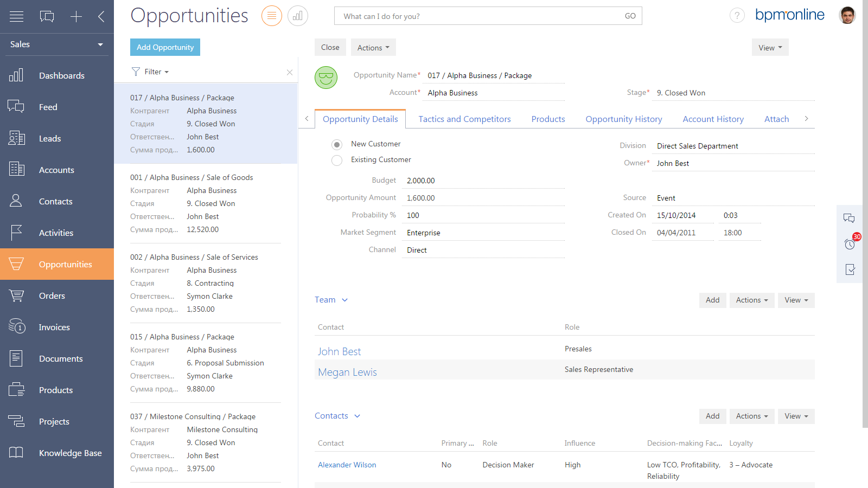This screenshot has width=868, height=488.
Task: Select opportunity 001 / Alpha Business / Sale of Goods
Action: pos(206,203)
